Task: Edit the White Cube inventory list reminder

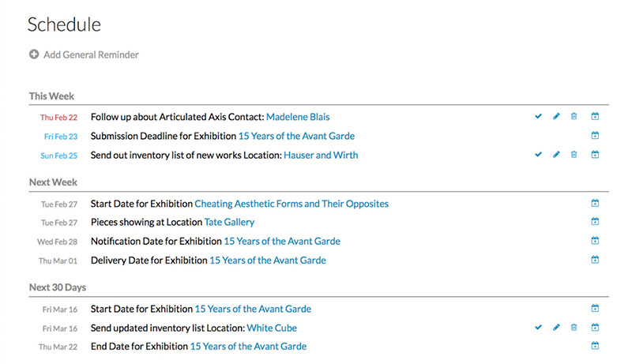Action: click(556, 327)
